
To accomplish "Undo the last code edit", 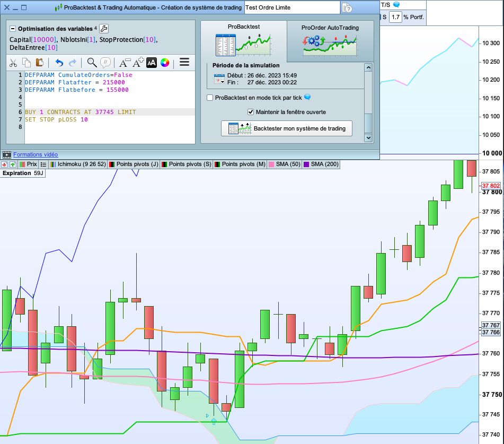I will (x=59, y=63).
